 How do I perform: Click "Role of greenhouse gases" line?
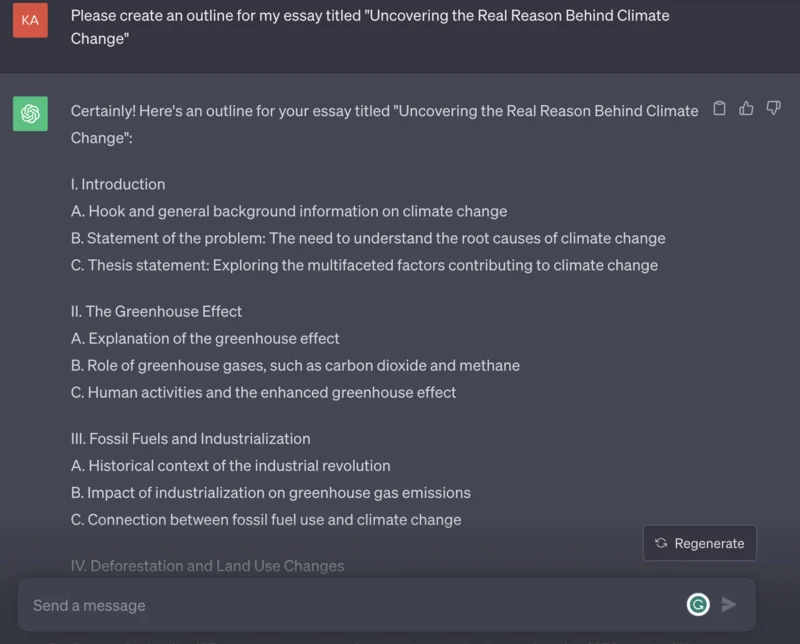[295, 365]
